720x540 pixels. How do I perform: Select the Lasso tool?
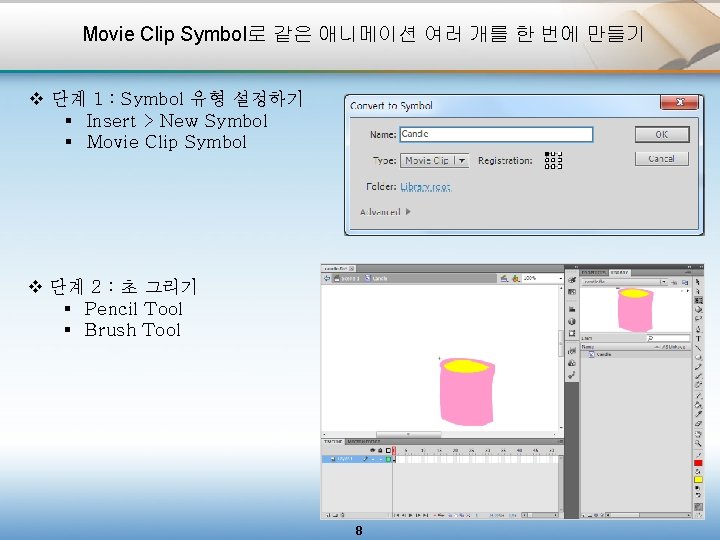pyautogui.click(x=698, y=318)
